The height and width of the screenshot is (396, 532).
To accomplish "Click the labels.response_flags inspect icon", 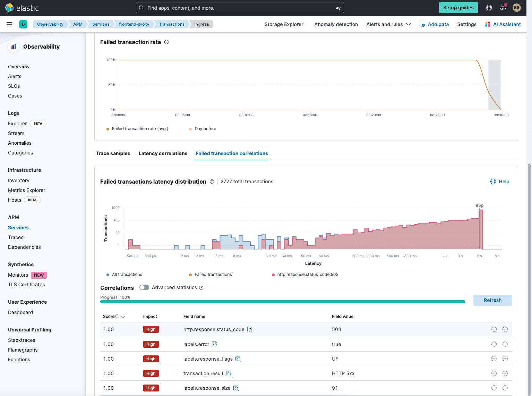I will pyautogui.click(x=238, y=359).
